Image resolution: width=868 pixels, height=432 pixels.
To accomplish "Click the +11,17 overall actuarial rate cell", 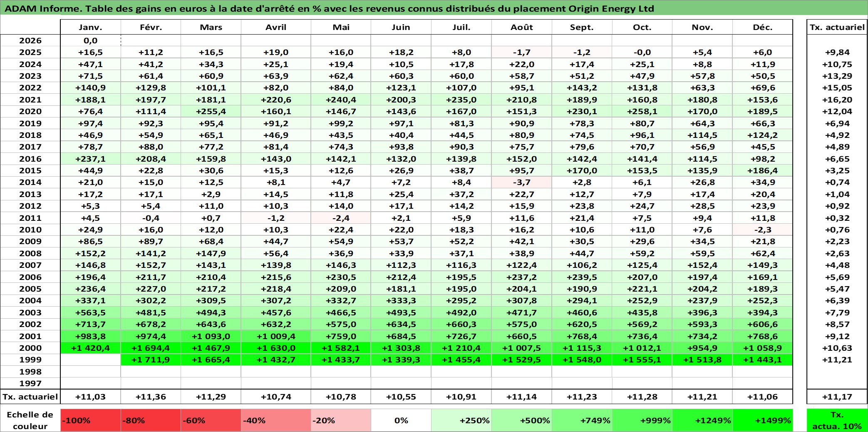I will point(837,397).
